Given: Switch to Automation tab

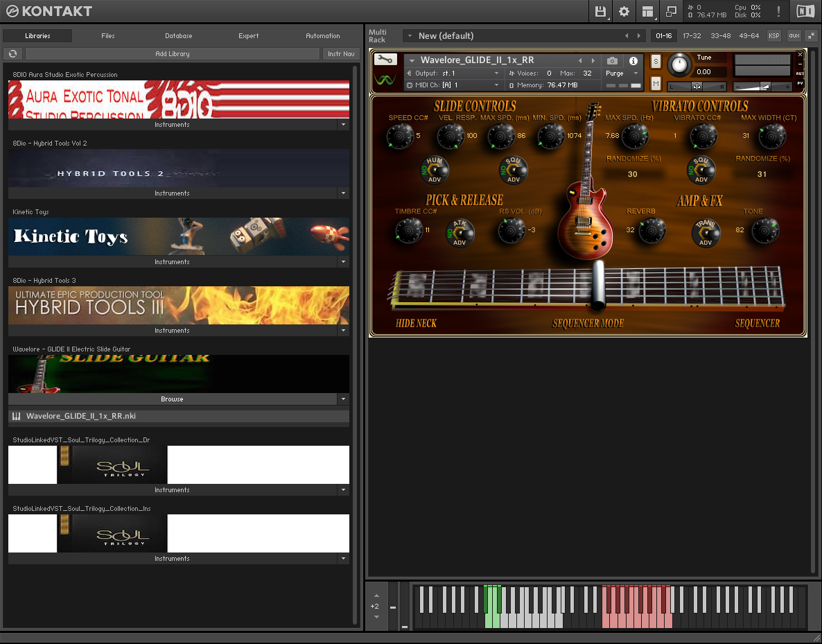Looking at the screenshot, I should 323,35.
